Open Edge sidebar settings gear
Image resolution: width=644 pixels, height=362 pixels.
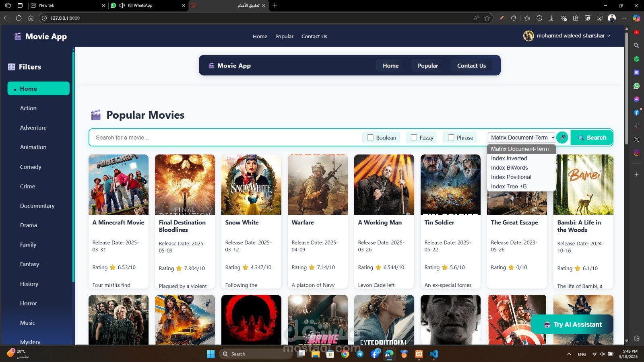point(636,339)
